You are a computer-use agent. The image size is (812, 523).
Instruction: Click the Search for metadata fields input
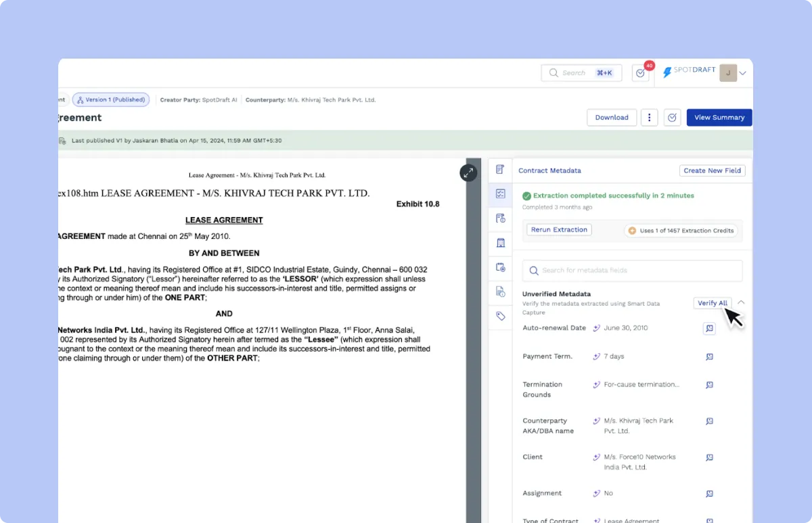point(632,271)
